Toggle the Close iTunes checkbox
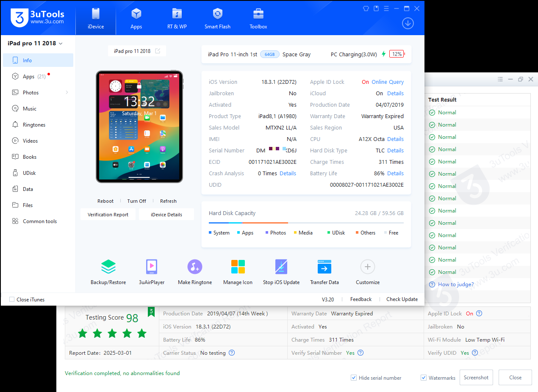Screen dimensions: 538x392 point(12,300)
